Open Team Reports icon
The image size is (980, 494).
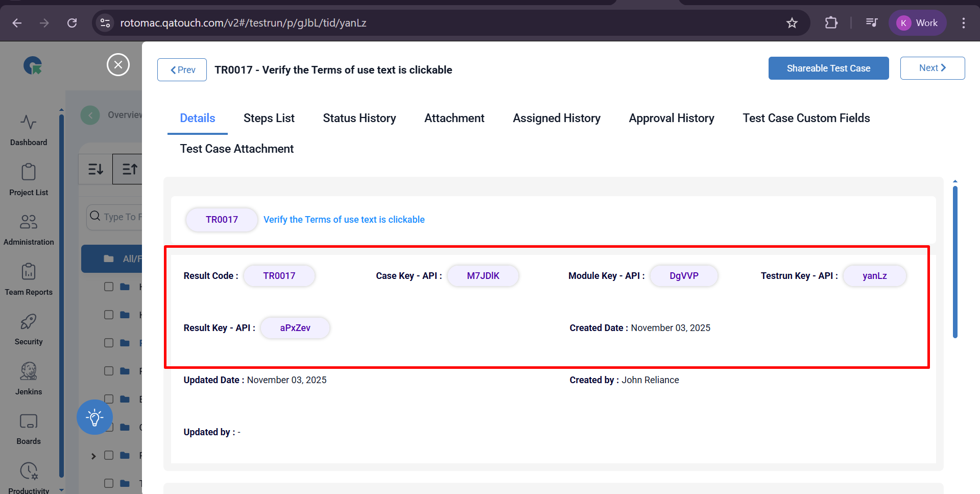[29, 272]
